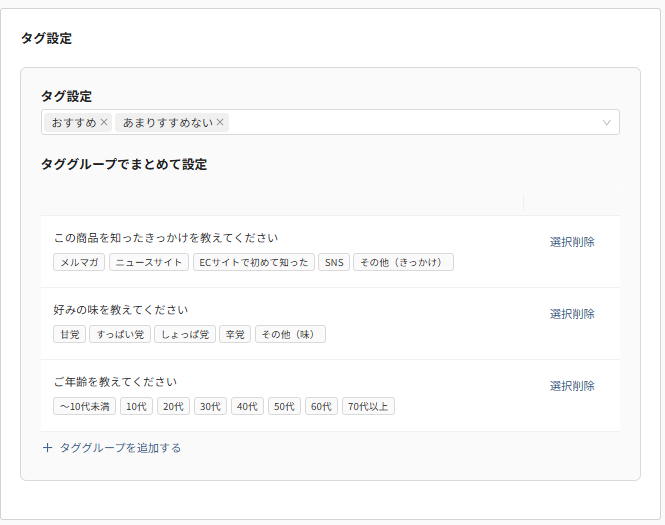Viewport: 665px width, 525px height.
Task: Select the メルマガ tag
Action: tap(79, 262)
